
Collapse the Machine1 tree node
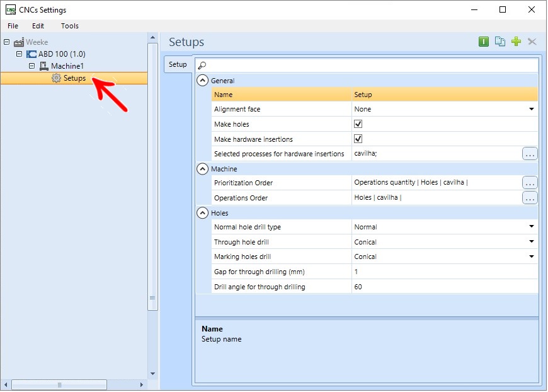[x=31, y=66]
